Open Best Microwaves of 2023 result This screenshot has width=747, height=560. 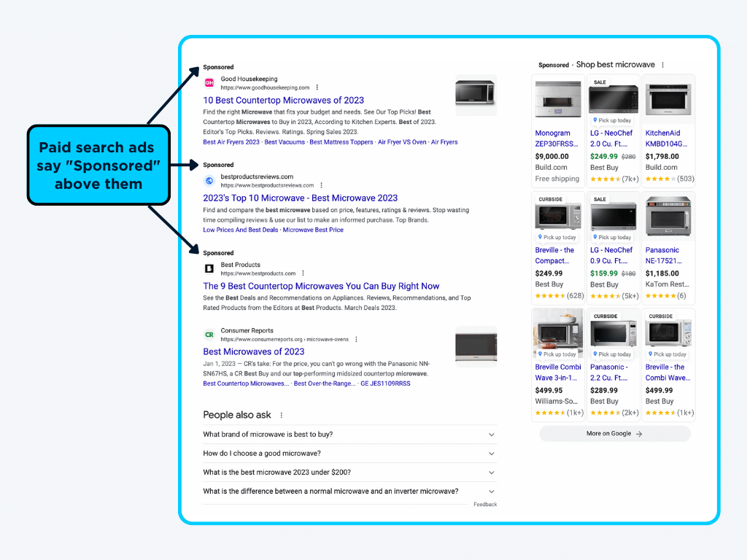[253, 352]
